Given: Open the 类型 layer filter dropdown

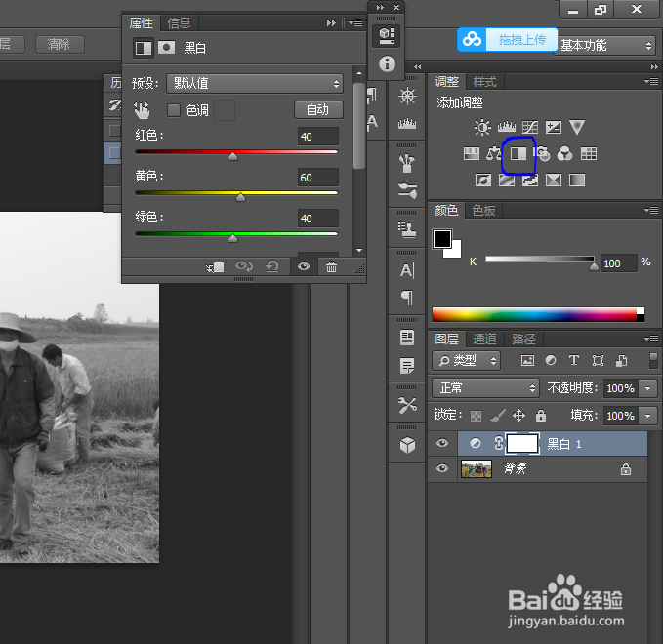Looking at the screenshot, I should point(466,360).
